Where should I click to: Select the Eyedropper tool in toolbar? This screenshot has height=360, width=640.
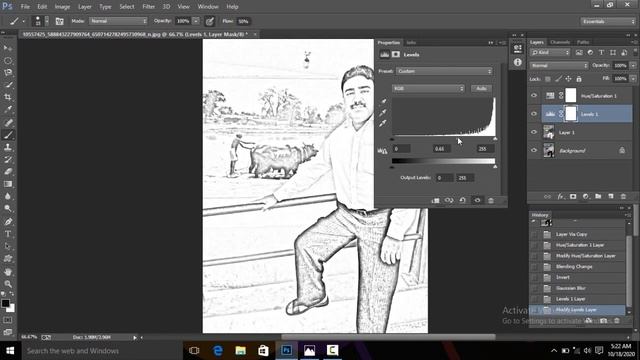click(8, 109)
